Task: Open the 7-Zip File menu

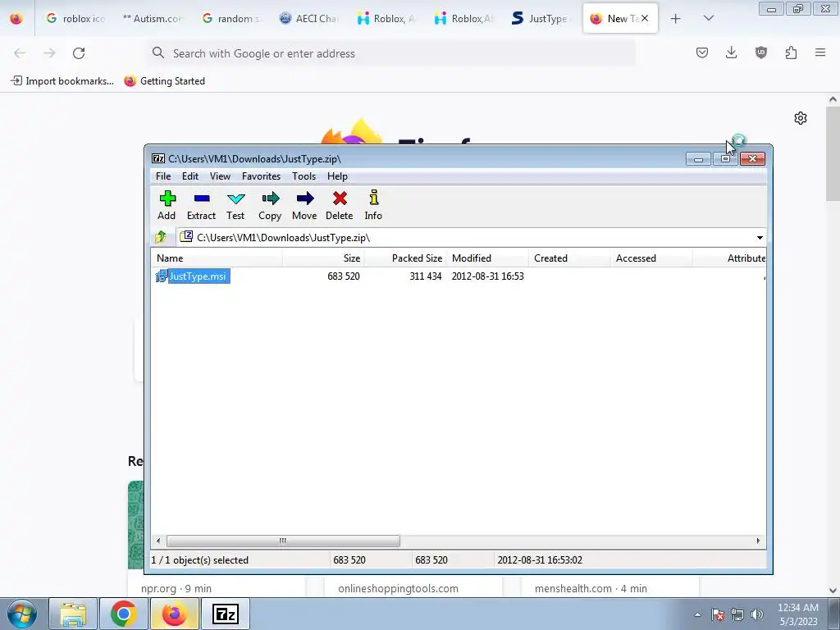Action: [163, 176]
